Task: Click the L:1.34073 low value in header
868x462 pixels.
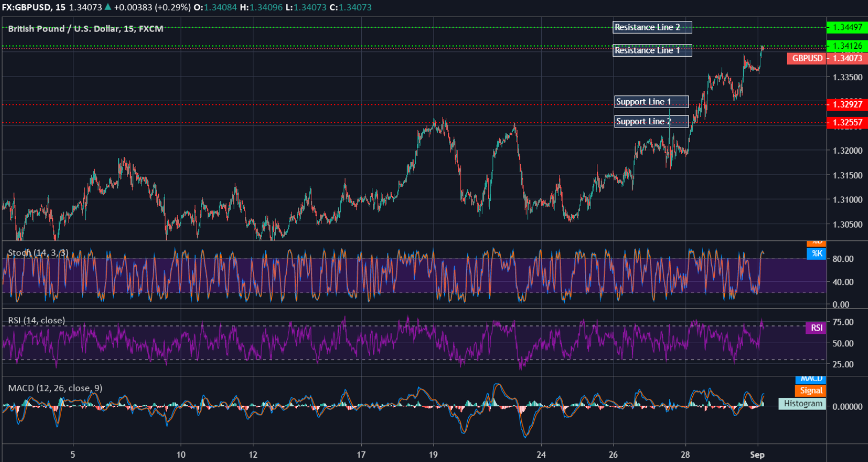Action: (x=306, y=7)
